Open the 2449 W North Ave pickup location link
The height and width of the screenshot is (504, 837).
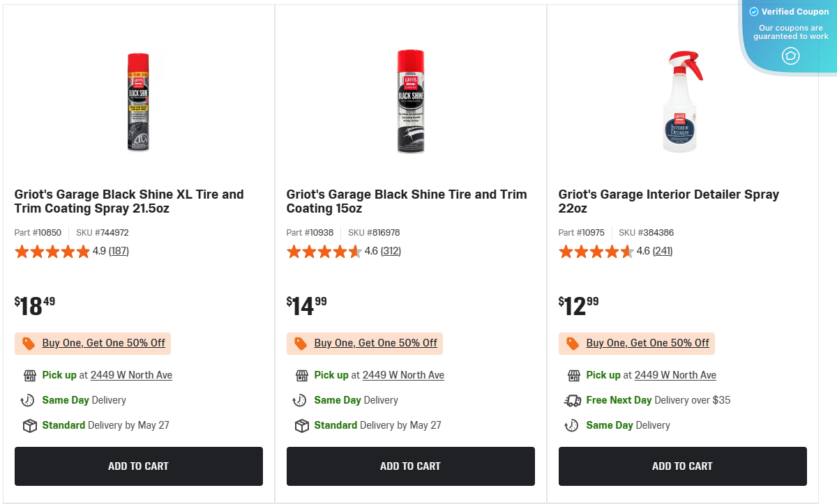pyautogui.click(x=131, y=375)
